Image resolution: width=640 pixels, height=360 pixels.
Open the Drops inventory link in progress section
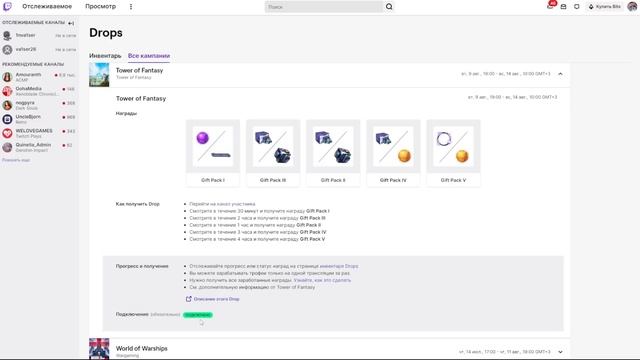pyautogui.click(x=339, y=266)
